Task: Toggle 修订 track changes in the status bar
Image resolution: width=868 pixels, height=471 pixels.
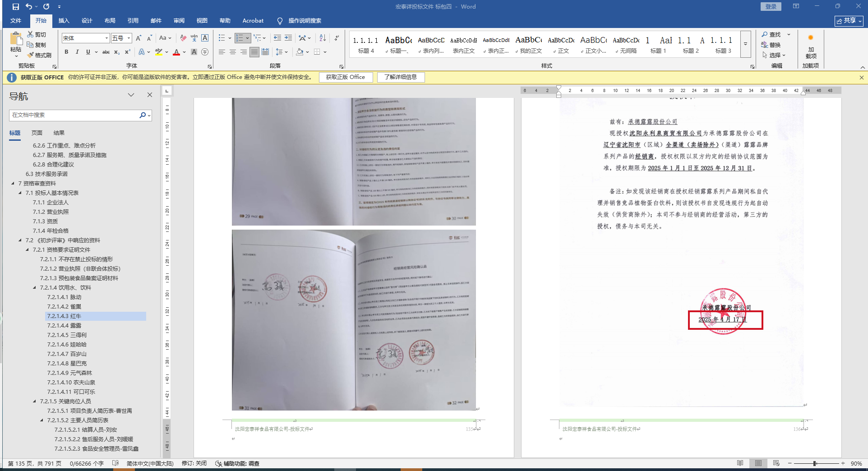Action: click(x=194, y=463)
